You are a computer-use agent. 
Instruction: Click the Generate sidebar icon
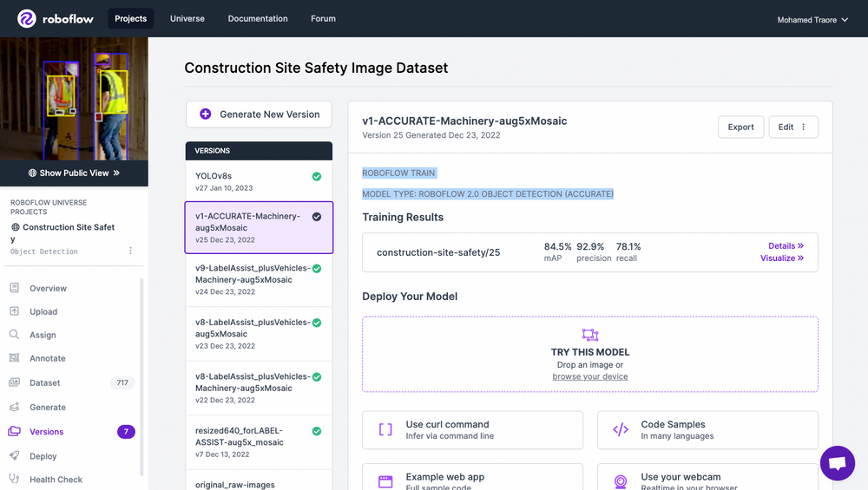pyautogui.click(x=15, y=407)
